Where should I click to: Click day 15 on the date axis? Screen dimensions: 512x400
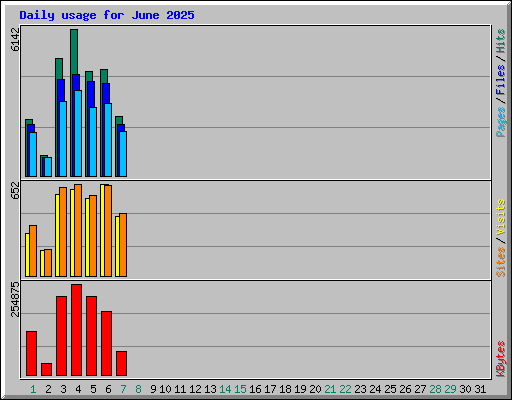240,389
